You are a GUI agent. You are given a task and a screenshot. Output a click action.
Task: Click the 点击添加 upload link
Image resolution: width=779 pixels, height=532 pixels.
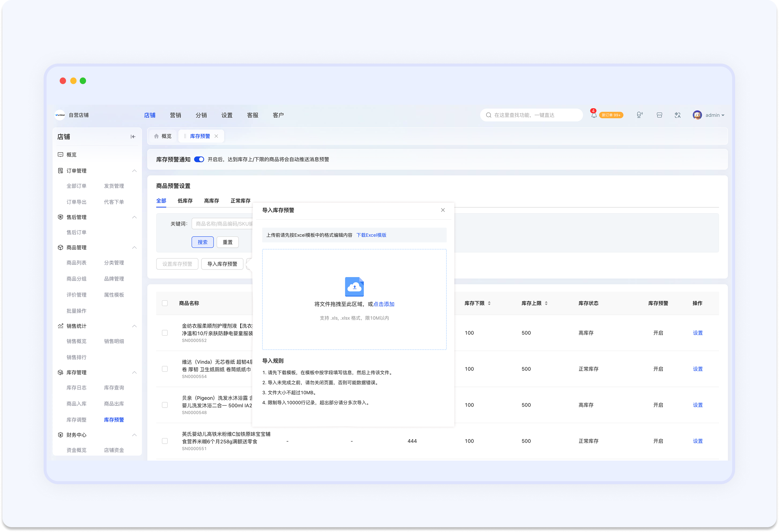point(384,304)
